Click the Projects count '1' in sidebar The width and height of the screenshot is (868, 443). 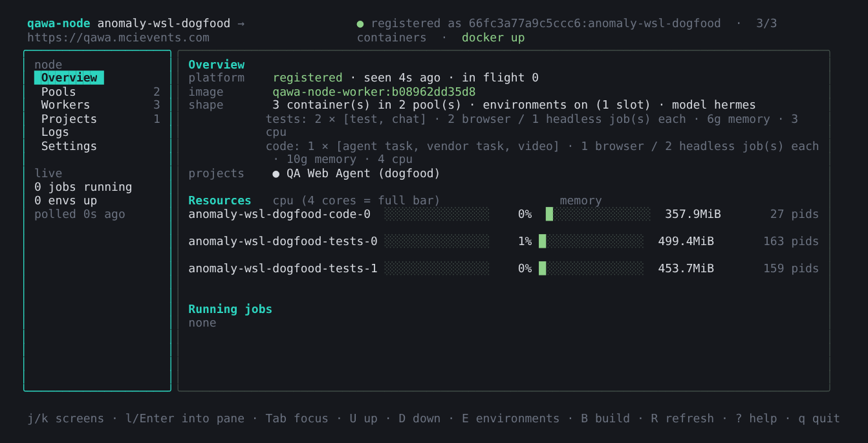157,119
